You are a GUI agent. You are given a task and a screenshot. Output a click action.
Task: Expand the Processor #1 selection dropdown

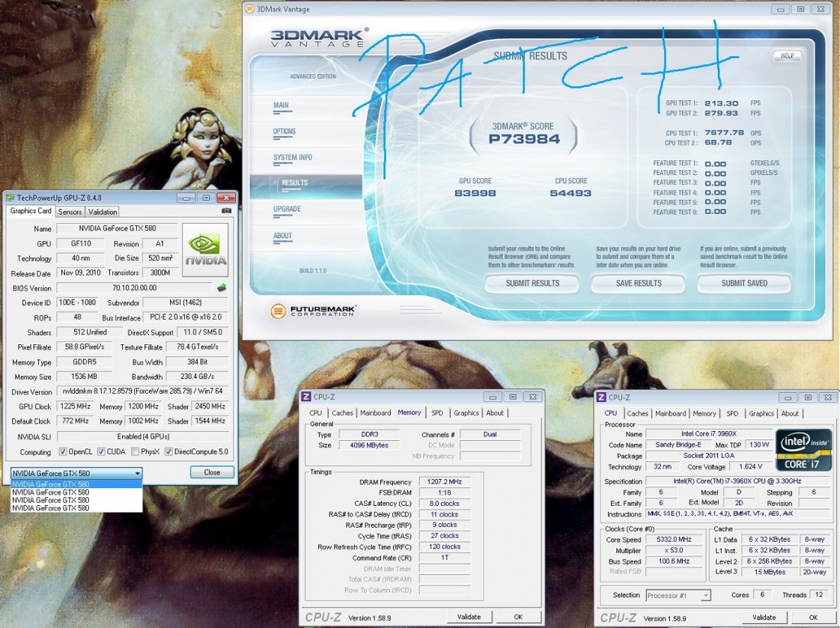[678, 595]
